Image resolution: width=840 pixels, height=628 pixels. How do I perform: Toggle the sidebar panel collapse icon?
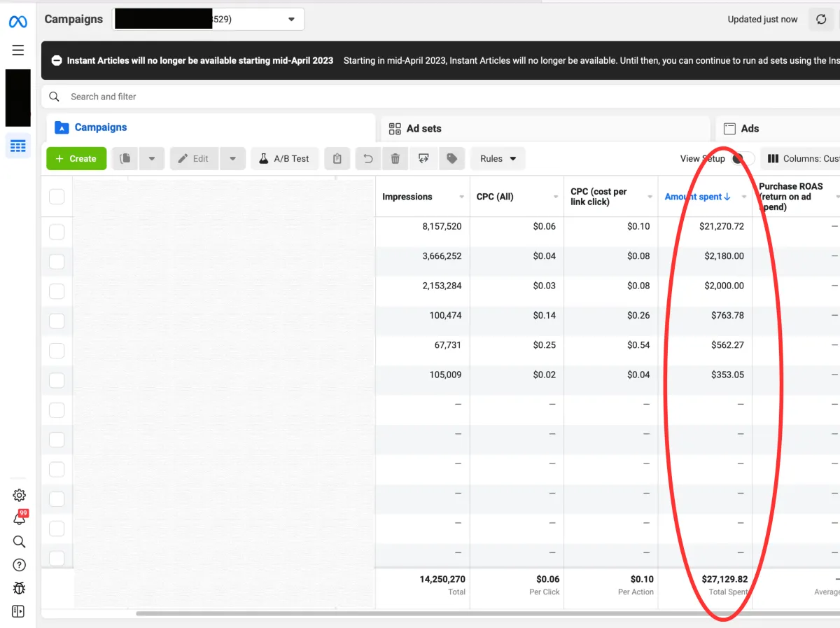point(19,611)
